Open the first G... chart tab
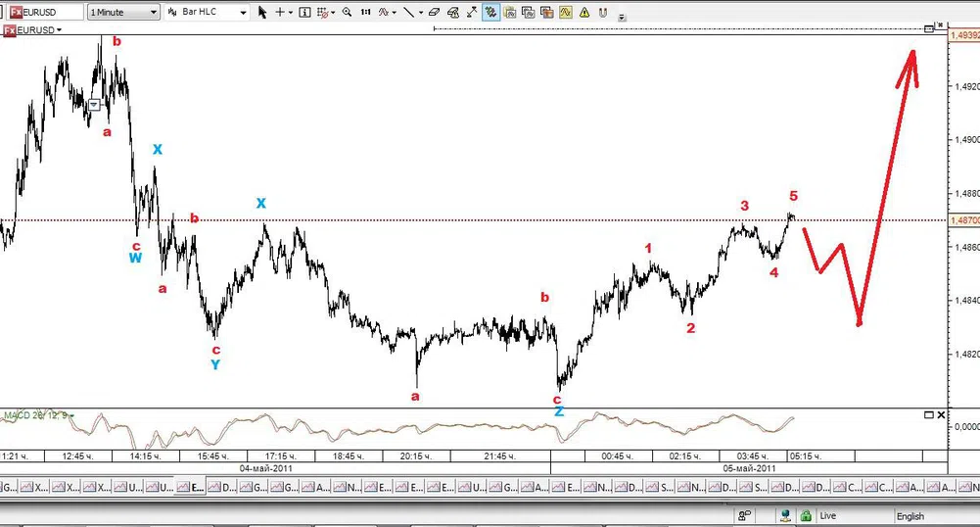Image resolution: width=980 pixels, height=527 pixels. tap(8, 487)
